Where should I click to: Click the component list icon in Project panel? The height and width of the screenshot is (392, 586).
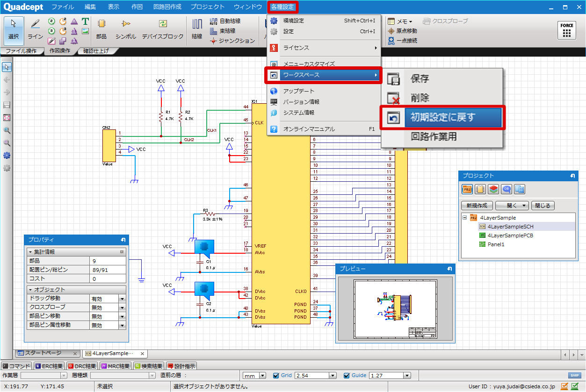coord(480,189)
